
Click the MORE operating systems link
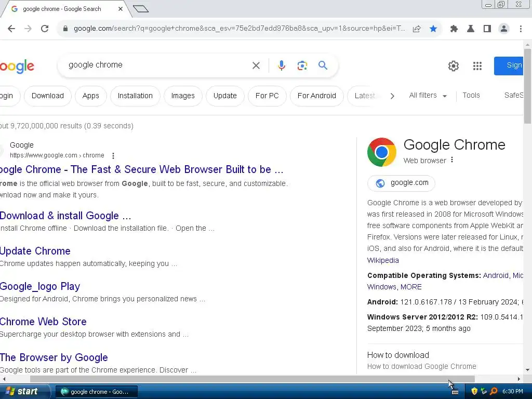tap(411, 287)
